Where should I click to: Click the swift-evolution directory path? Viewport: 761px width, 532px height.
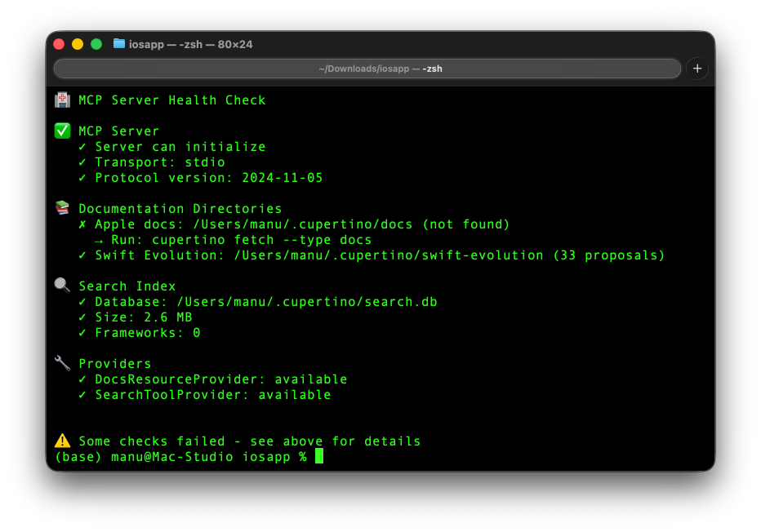(x=389, y=255)
